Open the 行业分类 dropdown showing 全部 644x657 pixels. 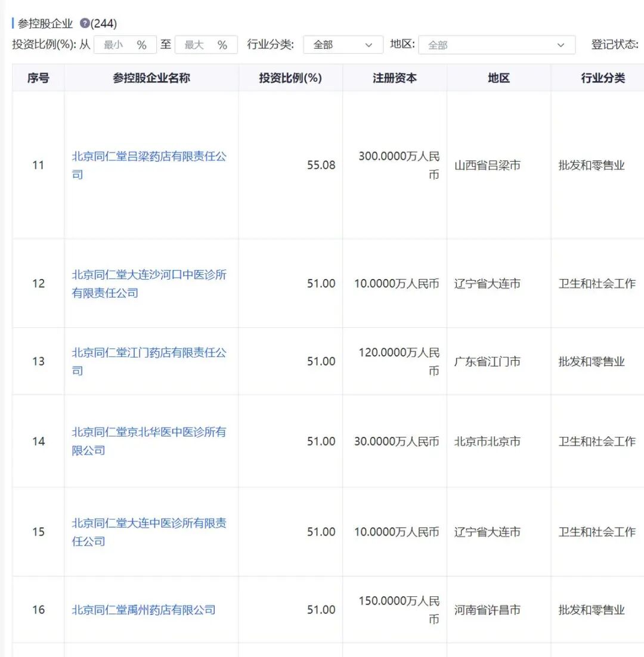pos(343,44)
